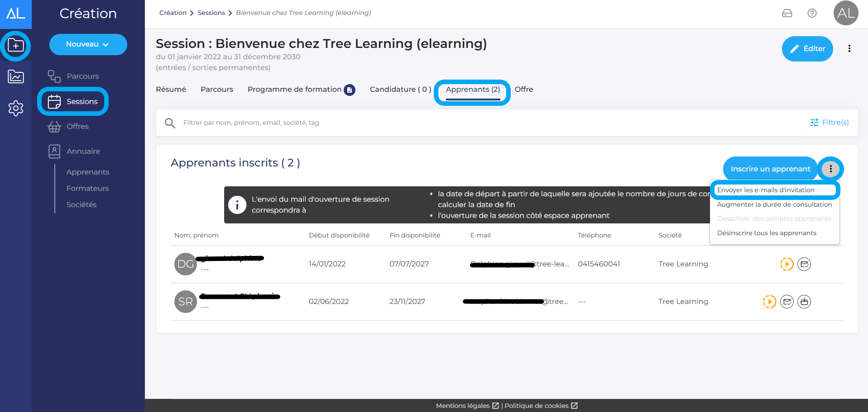
Task: Follow the Sessions breadcrumb link
Action: point(211,13)
